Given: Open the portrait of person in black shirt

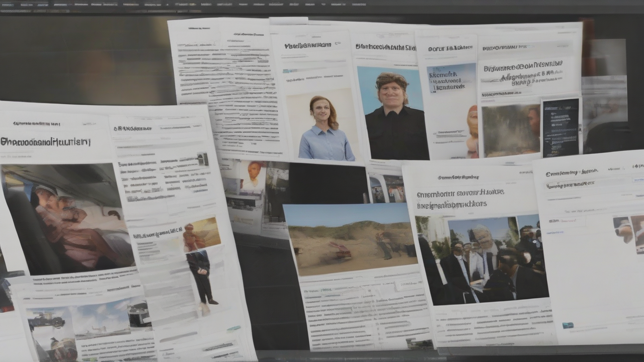Looking at the screenshot, I should (x=393, y=115).
